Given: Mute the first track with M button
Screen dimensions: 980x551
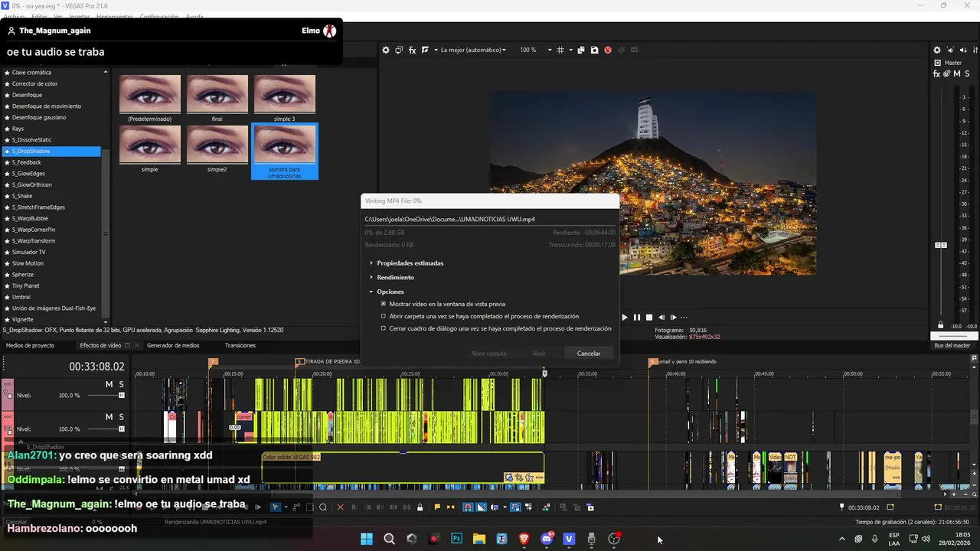Looking at the screenshot, I should (109, 383).
